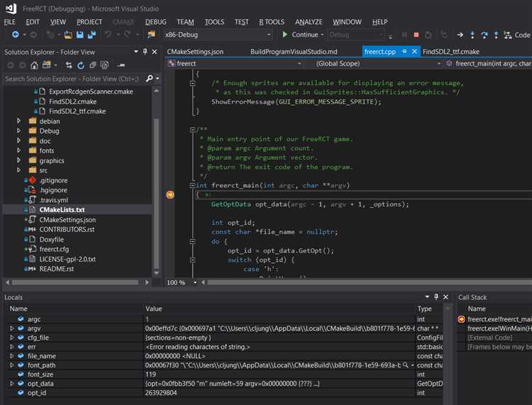Expand the Debug folder
The width and height of the screenshot is (532, 405).
coord(19,131)
